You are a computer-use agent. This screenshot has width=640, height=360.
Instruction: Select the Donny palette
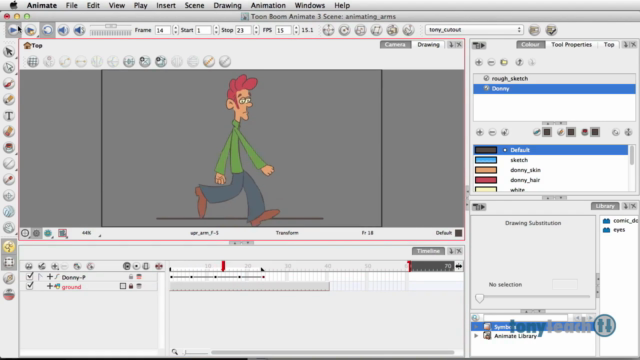point(554,89)
